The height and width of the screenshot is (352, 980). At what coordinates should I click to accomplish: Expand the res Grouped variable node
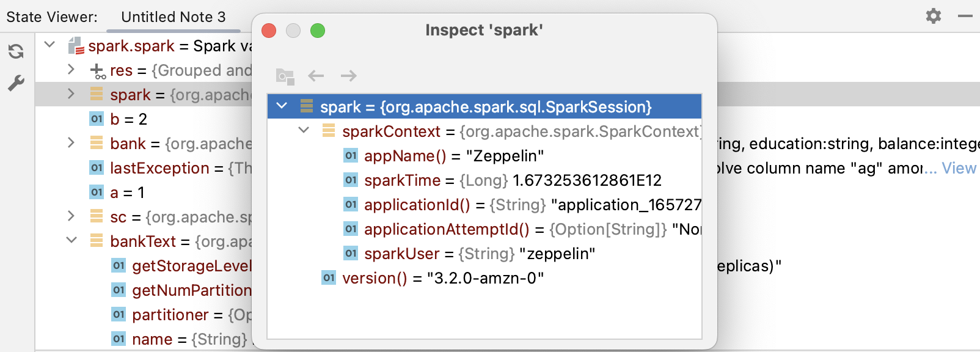click(71, 69)
